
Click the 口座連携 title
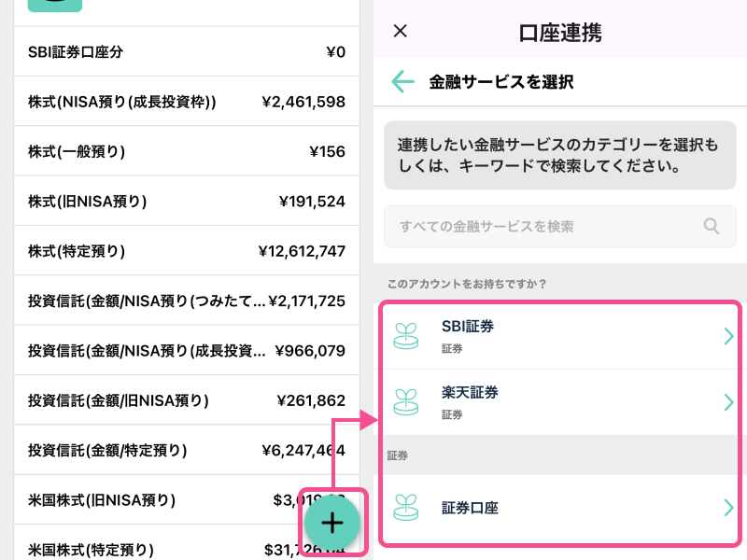560,33
